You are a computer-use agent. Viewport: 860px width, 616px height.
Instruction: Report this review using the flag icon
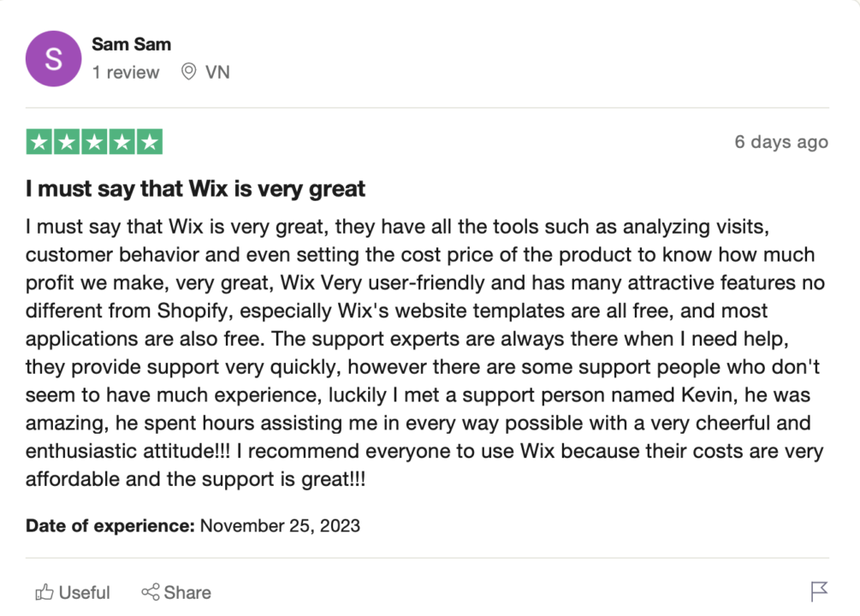pyautogui.click(x=821, y=592)
